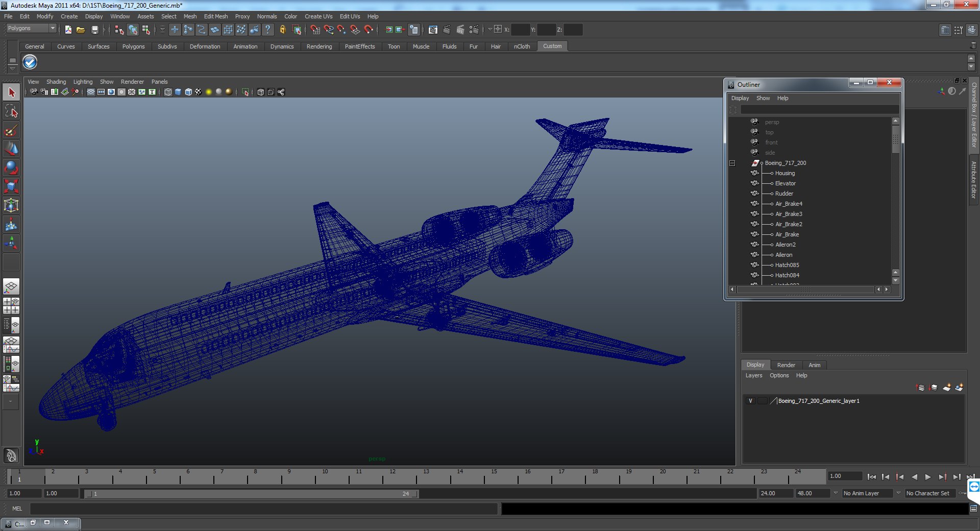The image size is (980, 531).
Task: Play animation forwards
Action: click(x=928, y=477)
